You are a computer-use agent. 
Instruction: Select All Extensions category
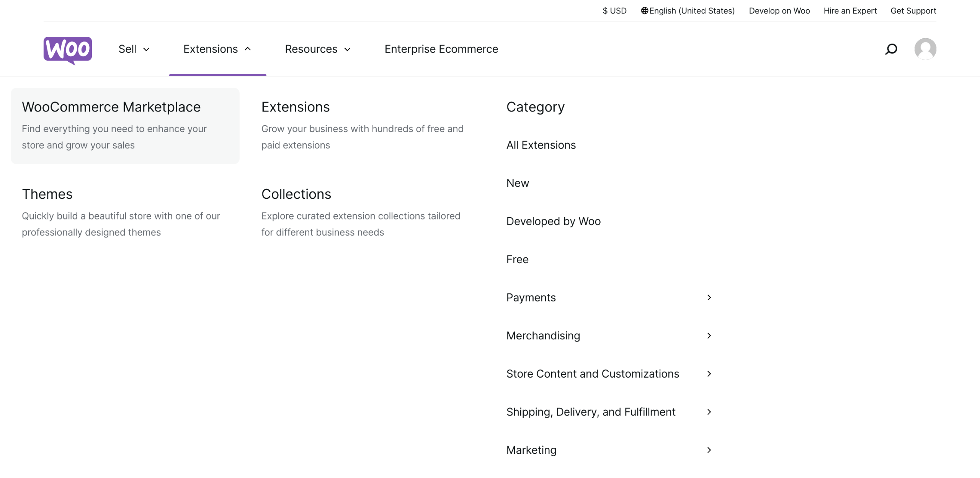(x=541, y=145)
